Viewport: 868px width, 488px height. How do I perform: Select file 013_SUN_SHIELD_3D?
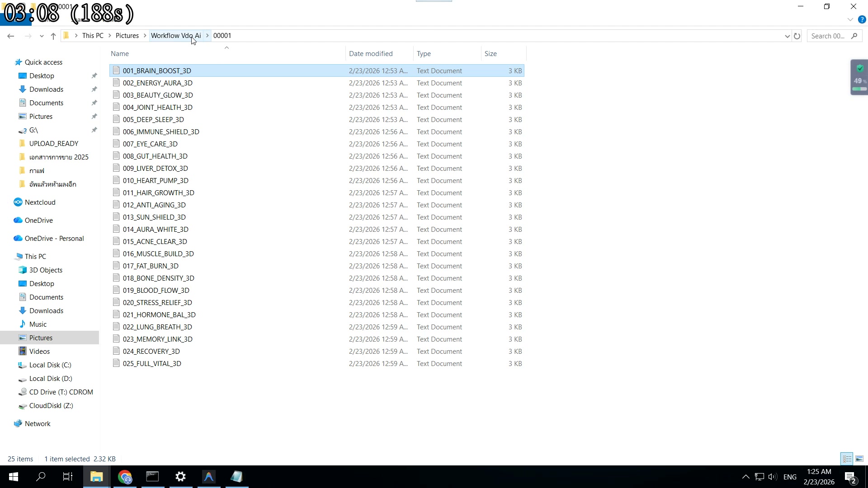154,217
